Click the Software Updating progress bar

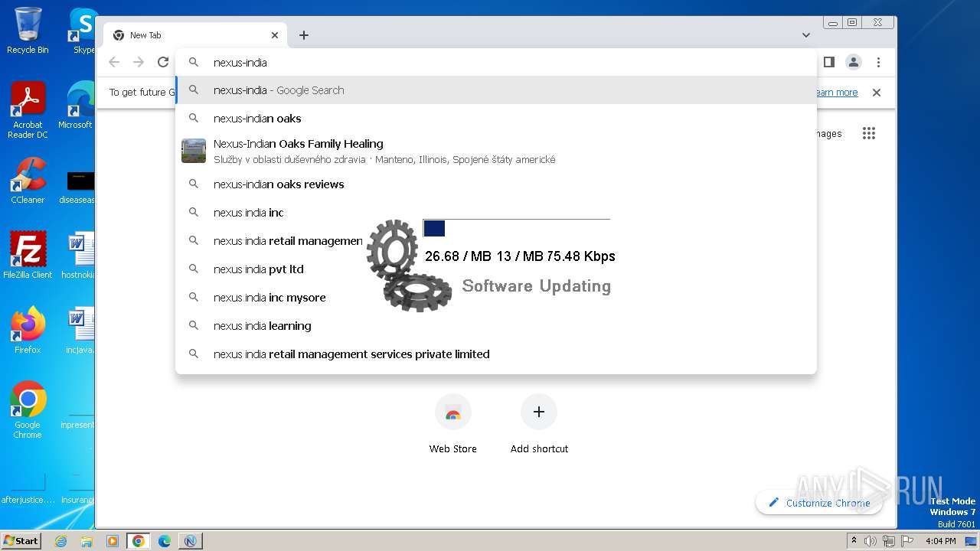(x=517, y=228)
